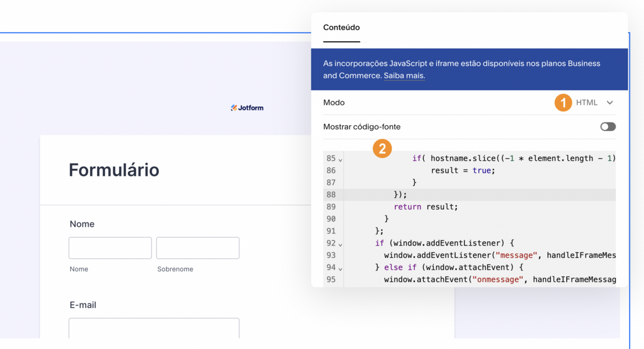This screenshot has width=644, height=349.
Task: Open the Saiba mais link
Action: click(x=404, y=76)
